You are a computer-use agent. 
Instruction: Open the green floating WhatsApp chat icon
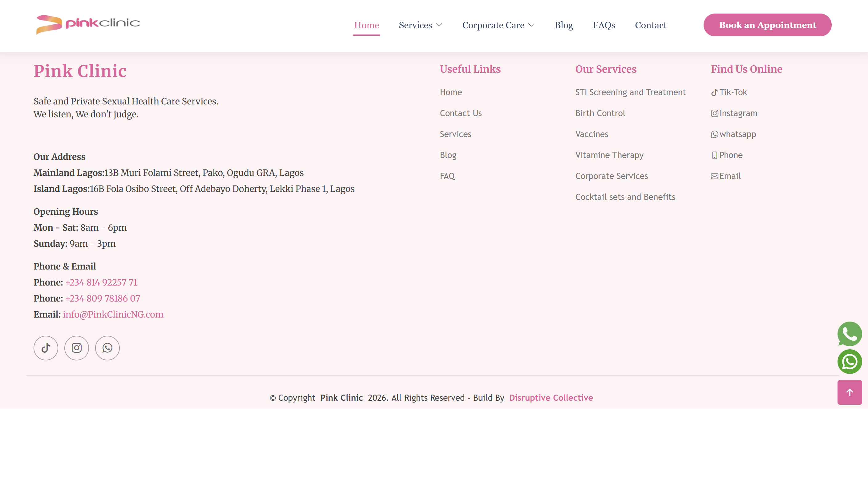850,362
